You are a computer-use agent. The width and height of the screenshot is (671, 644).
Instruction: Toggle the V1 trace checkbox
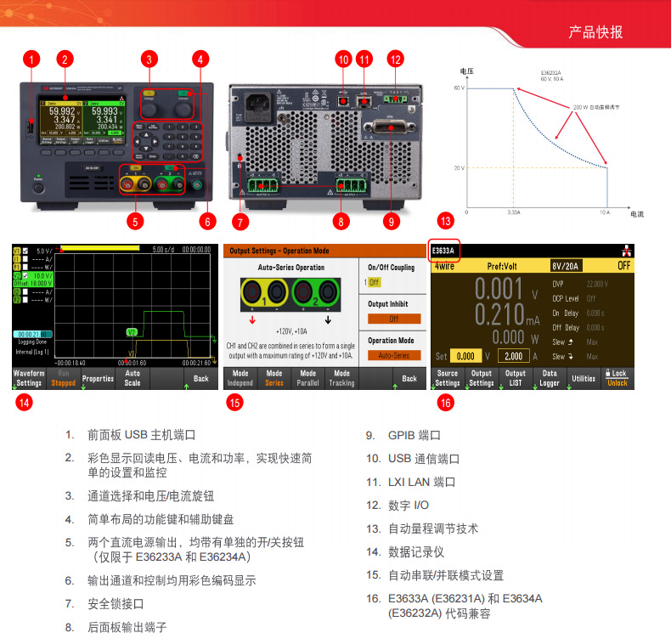click(x=25, y=251)
